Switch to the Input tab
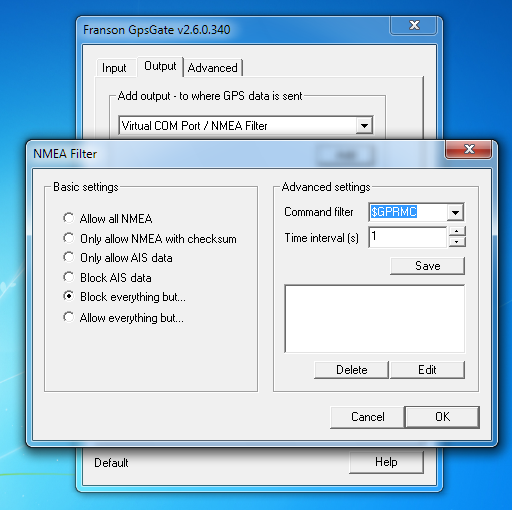This screenshot has width=512, height=510. click(x=114, y=68)
